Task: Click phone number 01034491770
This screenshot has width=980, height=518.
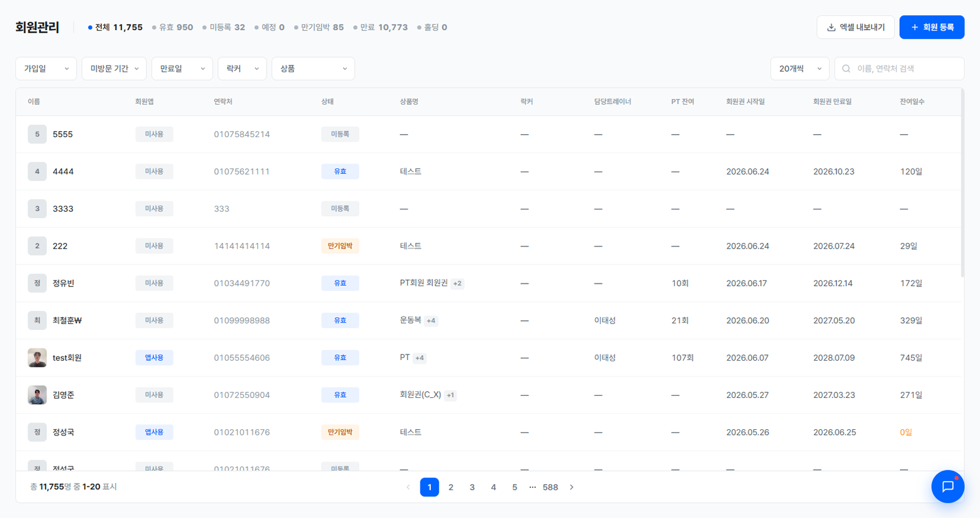Action: point(241,283)
